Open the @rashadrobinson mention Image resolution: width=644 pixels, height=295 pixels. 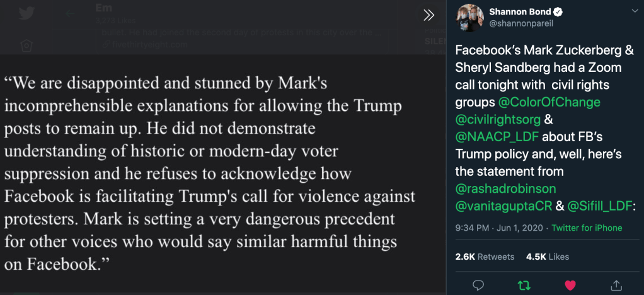[505, 188]
